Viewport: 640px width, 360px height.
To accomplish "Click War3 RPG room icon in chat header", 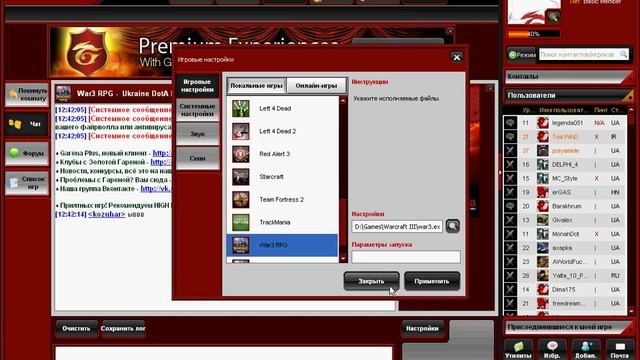I will (64, 93).
